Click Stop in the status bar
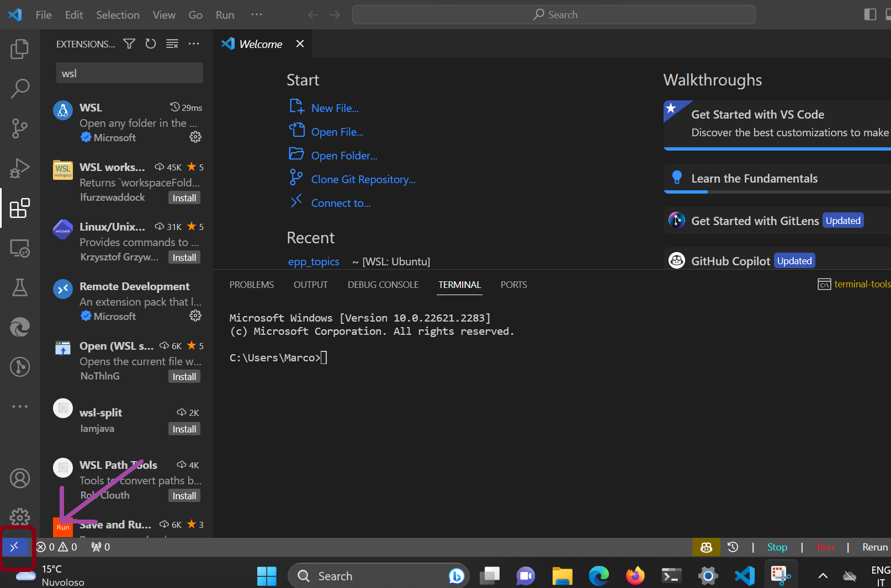 777,547
